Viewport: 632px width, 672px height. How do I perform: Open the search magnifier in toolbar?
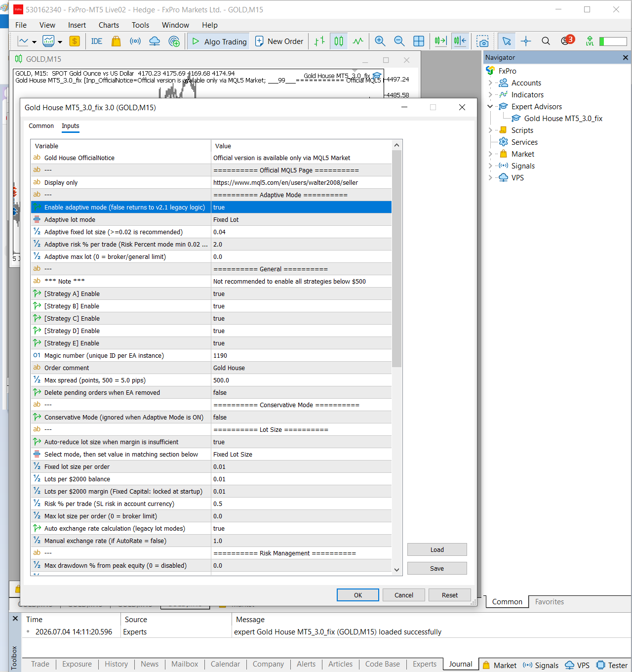[x=546, y=42]
